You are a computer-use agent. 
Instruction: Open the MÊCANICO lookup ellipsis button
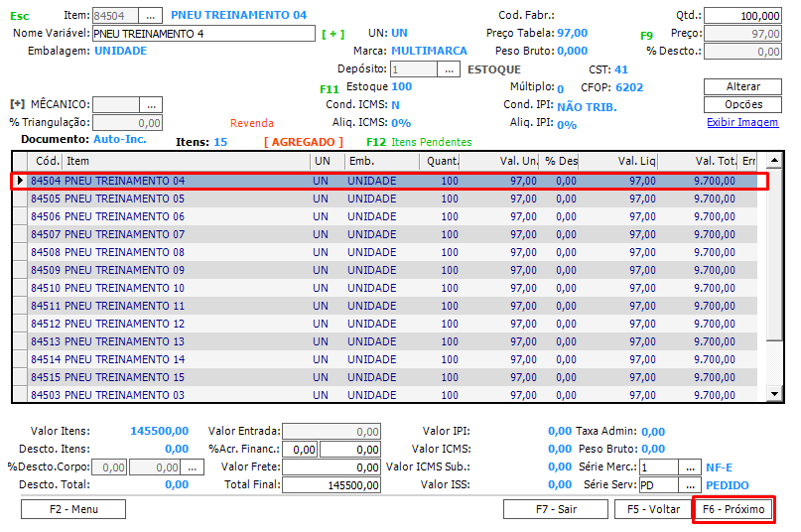(151, 105)
